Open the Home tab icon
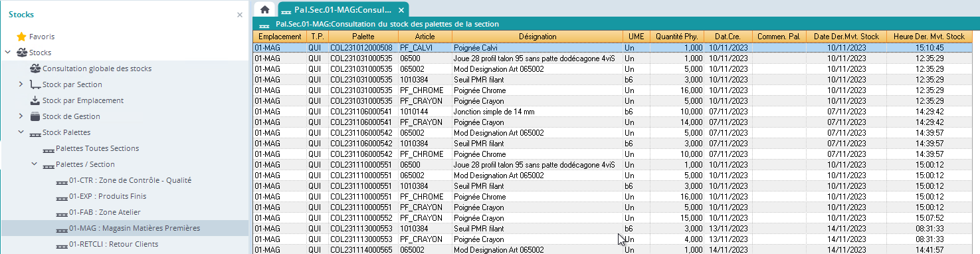 (264, 10)
